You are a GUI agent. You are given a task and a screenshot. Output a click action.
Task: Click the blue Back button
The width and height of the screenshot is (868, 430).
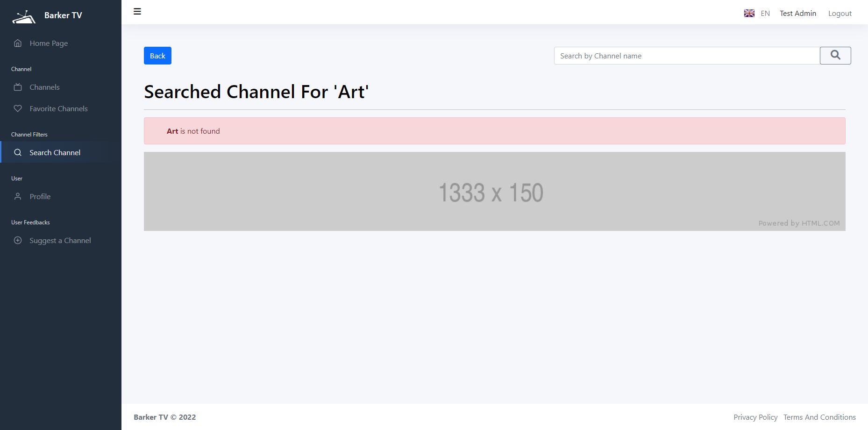pos(157,56)
